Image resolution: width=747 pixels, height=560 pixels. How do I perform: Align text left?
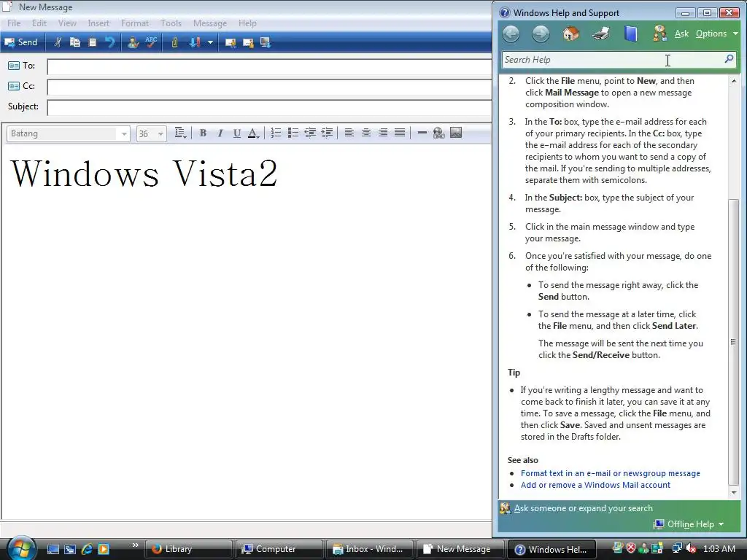[x=349, y=133]
